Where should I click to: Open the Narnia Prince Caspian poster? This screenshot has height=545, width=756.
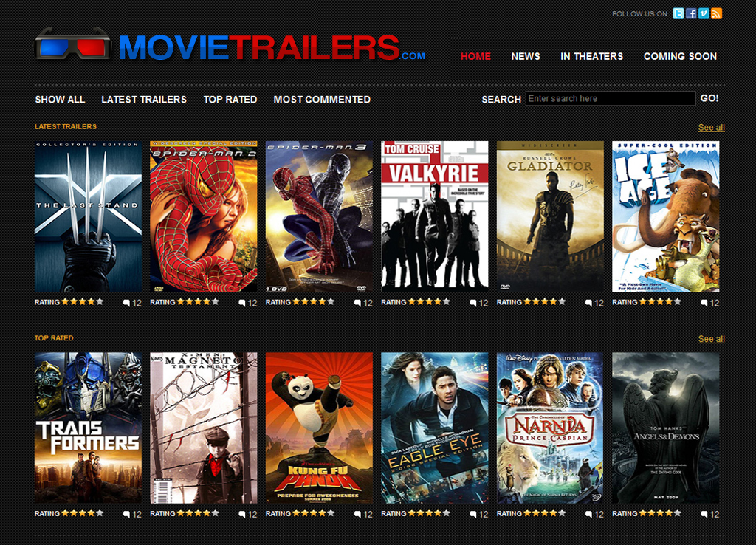pos(550,428)
